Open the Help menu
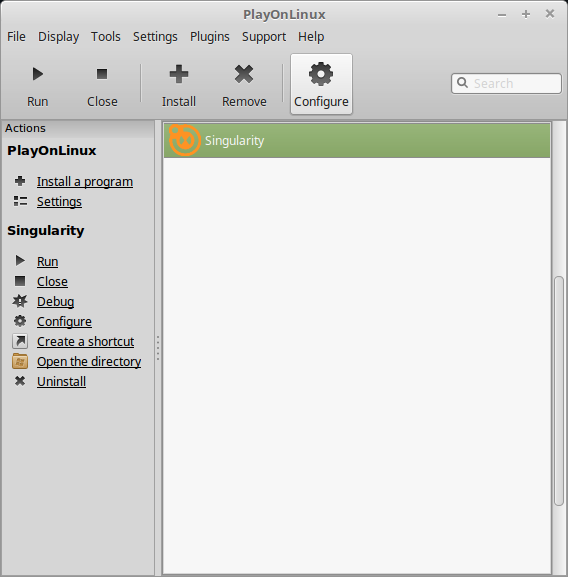The image size is (568, 577). (x=311, y=36)
